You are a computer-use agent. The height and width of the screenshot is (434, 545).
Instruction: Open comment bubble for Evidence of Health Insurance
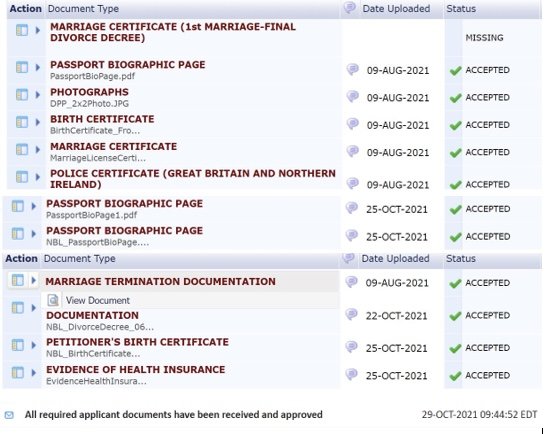tap(351, 374)
